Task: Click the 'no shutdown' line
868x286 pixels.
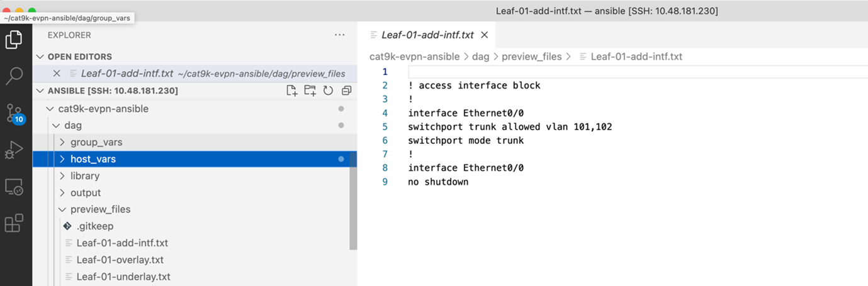Action: 438,182
